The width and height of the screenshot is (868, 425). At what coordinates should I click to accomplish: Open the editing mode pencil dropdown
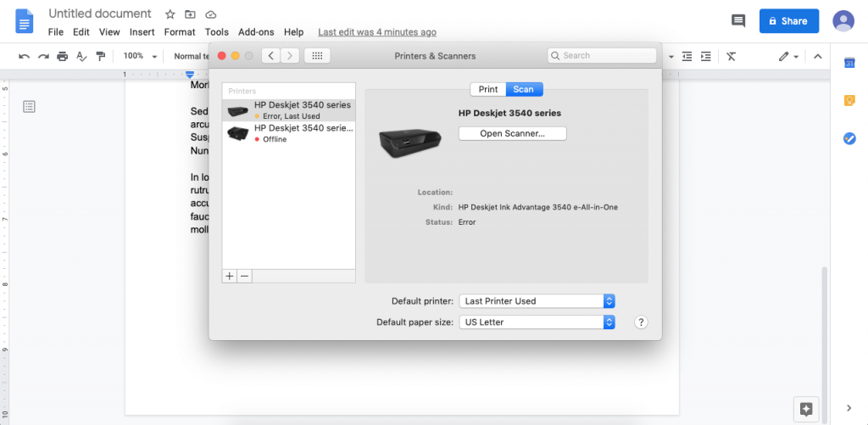(788, 56)
